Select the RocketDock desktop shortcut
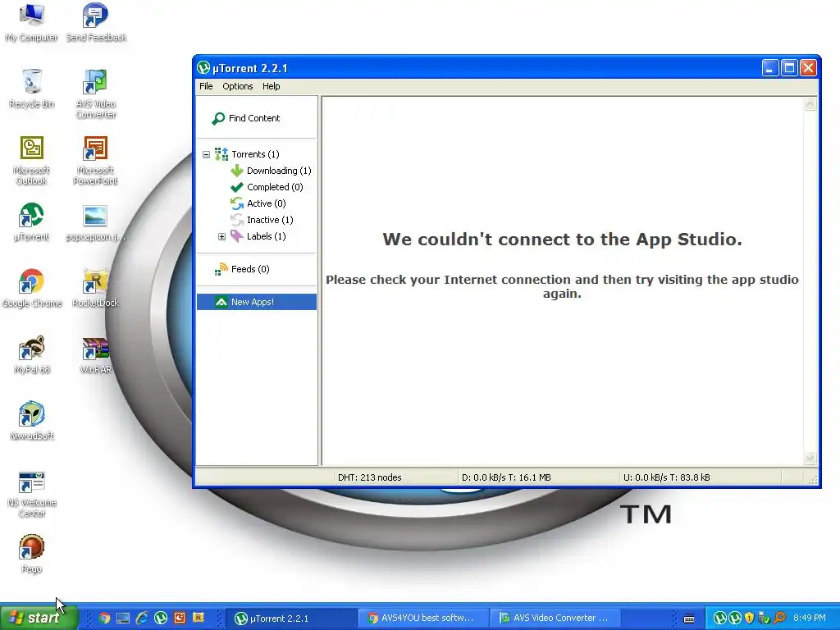This screenshot has width=840, height=630. coord(96,288)
